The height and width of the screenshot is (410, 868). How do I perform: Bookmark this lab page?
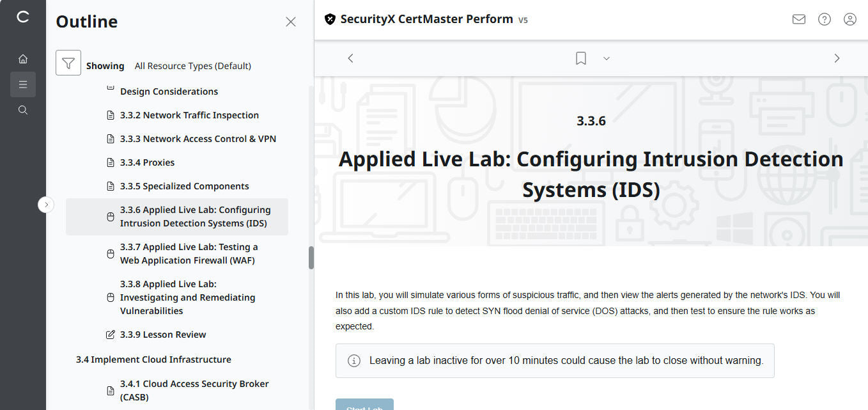coord(581,58)
